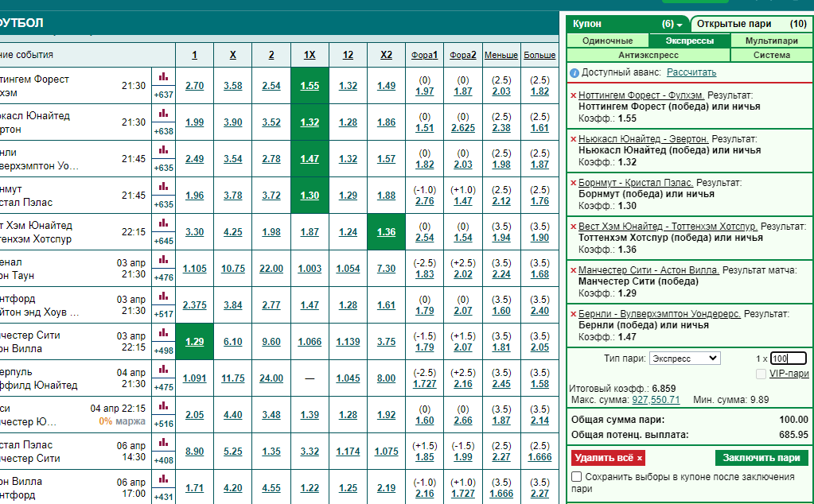Image resolution: width=814 pixels, height=504 pixels.
Task: Sort by the 1X column header
Action: coord(310,55)
